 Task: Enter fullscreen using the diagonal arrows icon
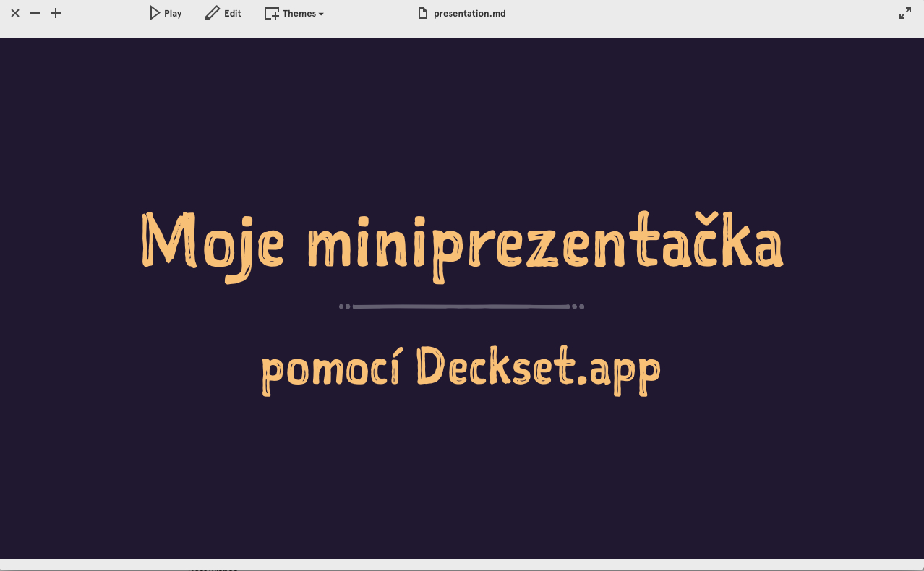click(904, 12)
